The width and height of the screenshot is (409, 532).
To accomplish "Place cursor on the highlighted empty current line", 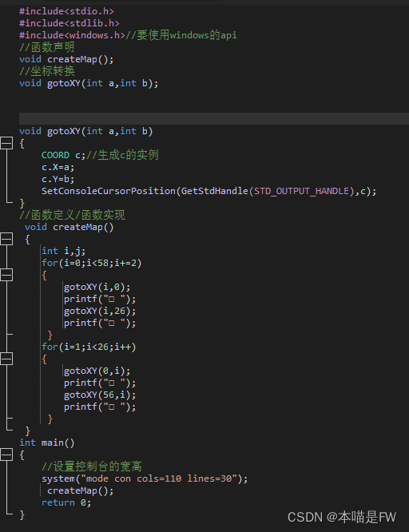I will [x=214, y=119].
